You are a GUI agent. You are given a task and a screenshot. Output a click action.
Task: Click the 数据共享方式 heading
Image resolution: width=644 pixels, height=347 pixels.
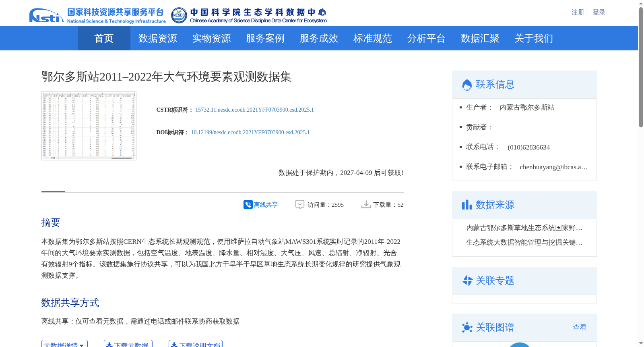70,303
